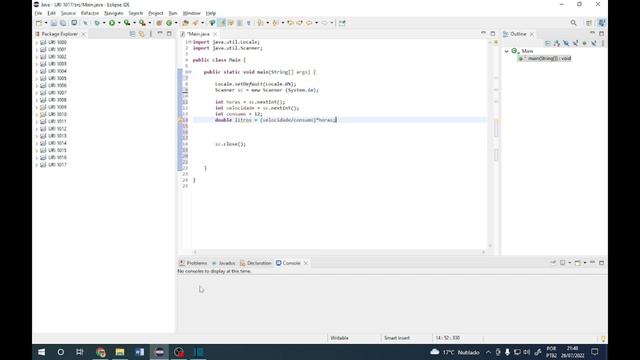Click the toolbar Search magnifier icon

[x=573, y=23]
